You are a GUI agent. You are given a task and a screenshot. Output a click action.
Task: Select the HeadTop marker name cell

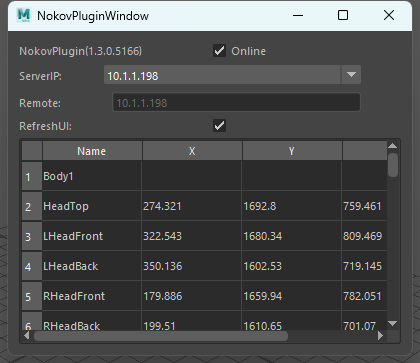coord(92,206)
